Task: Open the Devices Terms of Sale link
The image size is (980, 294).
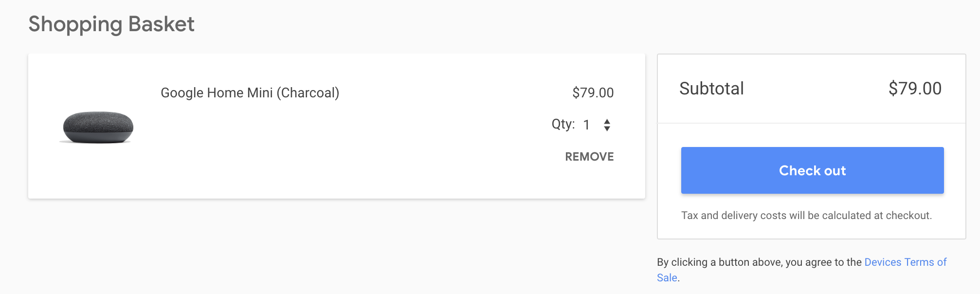Action: pos(801,270)
